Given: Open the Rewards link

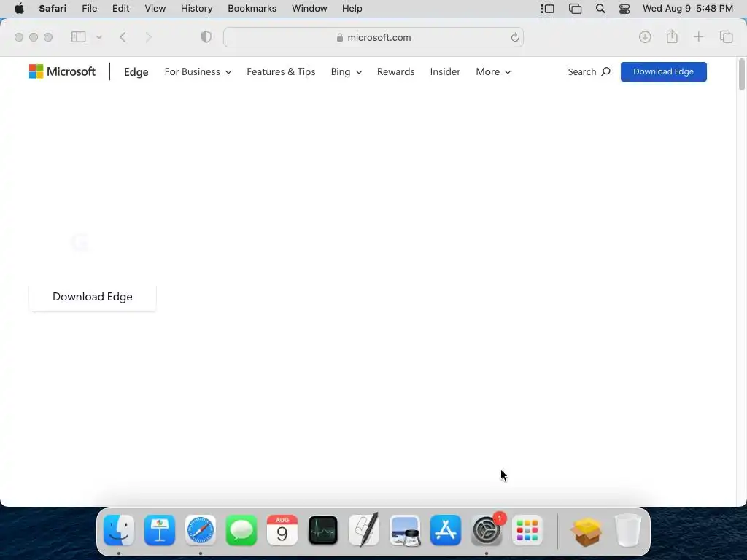Looking at the screenshot, I should click(396, 72).
